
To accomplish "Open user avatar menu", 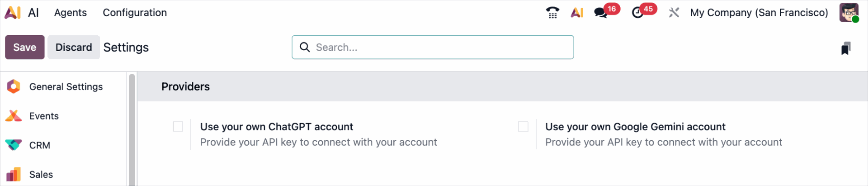I will (x=849, y=13).
